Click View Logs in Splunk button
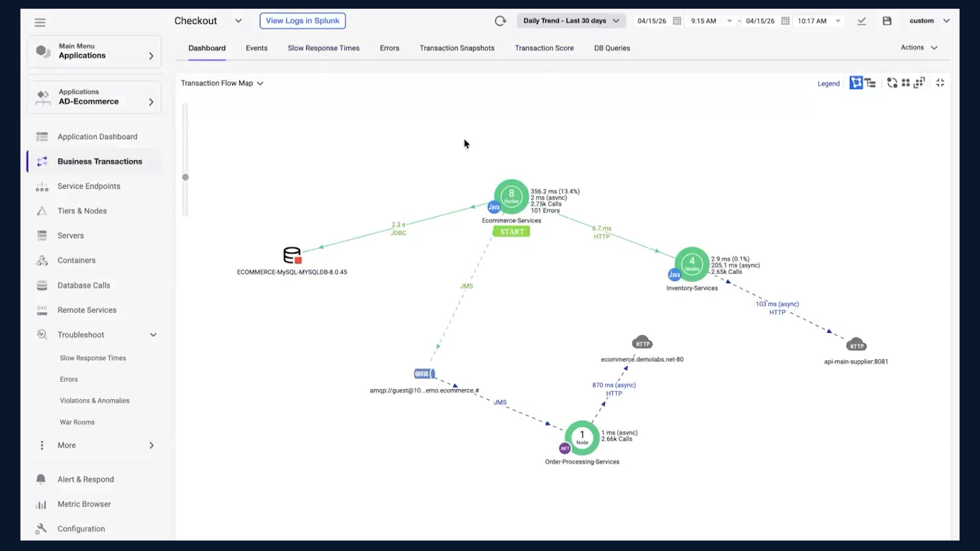The width and height of the screenshot is (980, 551). 303,21
